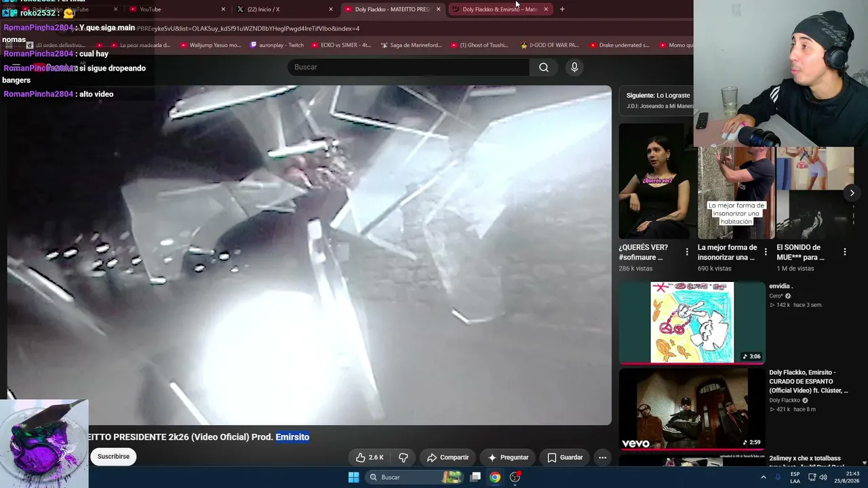Open the 'envidia .' video title
This screenshot has width=868, height=488.
781,286
